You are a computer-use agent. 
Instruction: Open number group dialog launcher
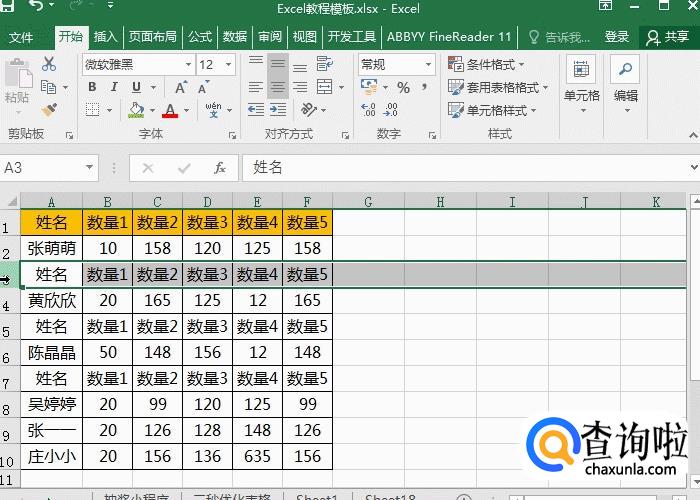pyautogui.click(x=432, y=135)
